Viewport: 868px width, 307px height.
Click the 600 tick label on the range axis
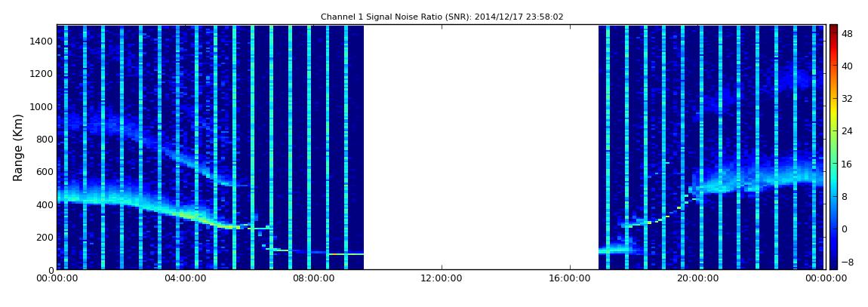click(x=45, y=172)
